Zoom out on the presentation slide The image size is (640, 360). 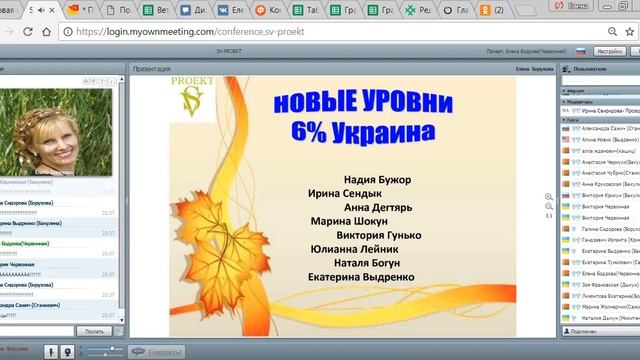(549, 207)
